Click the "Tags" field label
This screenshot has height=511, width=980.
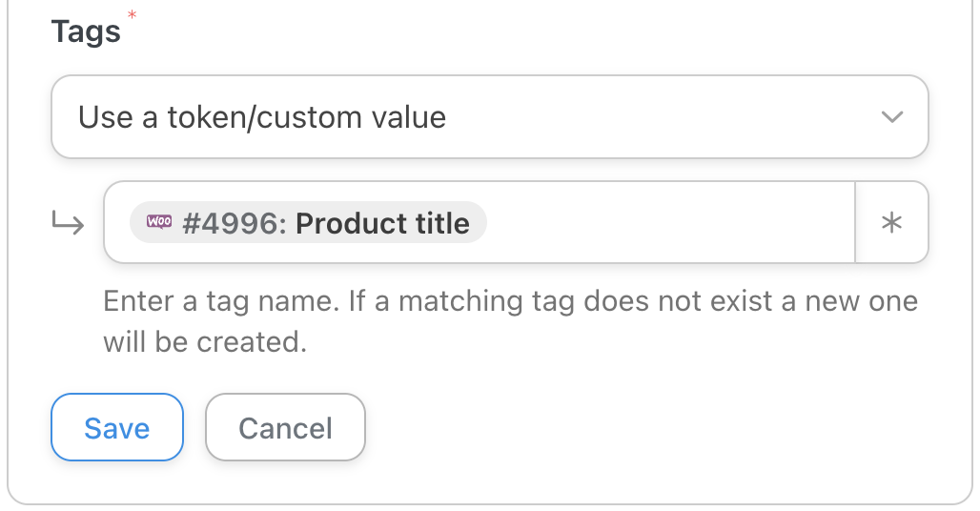point(86,31)
